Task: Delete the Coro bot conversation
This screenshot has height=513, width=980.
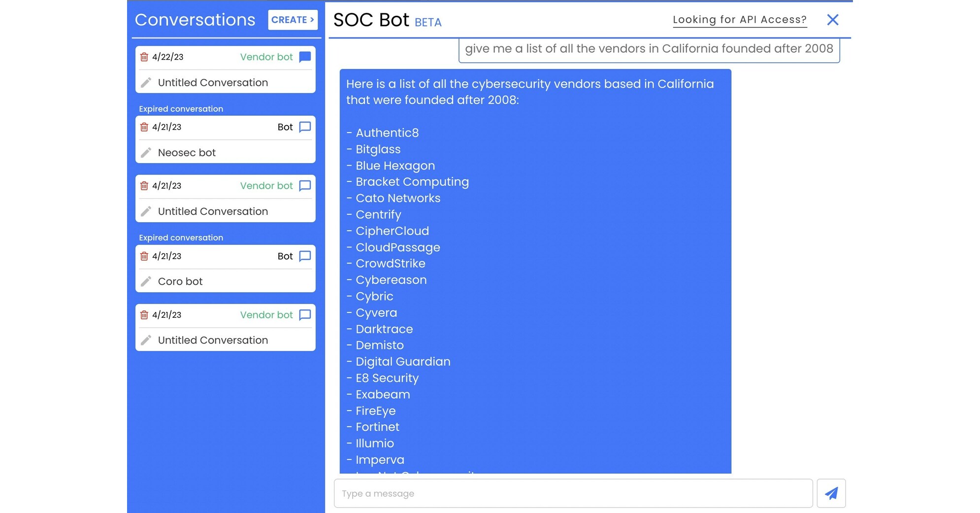Action: [x=144, y=256]
